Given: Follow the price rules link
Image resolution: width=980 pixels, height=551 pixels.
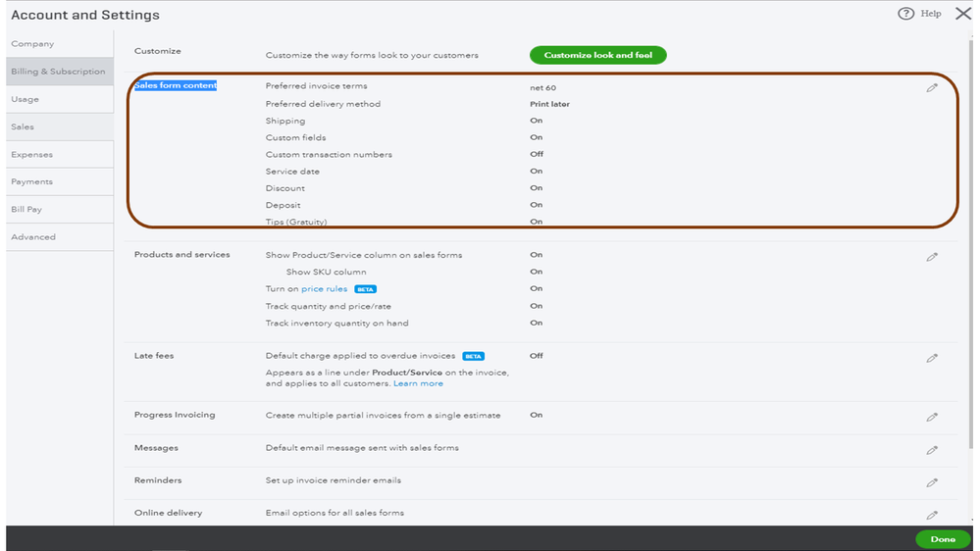Looking at the screenshot, I should pos(324,288).
